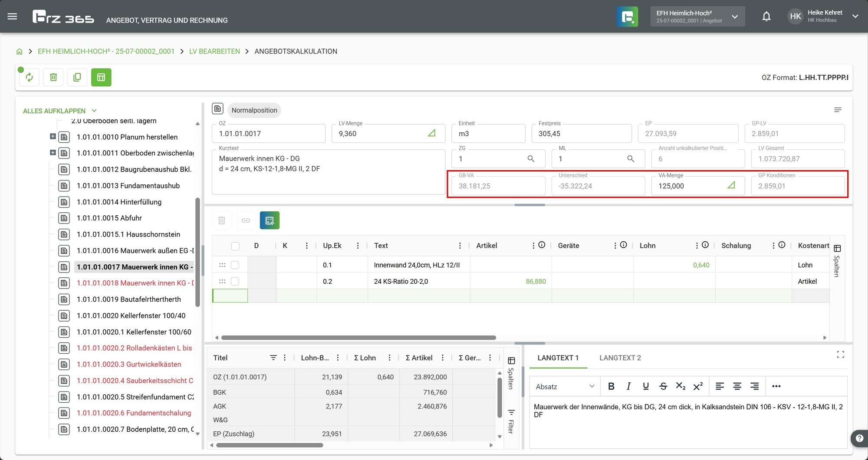Click LV BEARBEITEN breadcrumb link
The width and height of the screenshot is (868, 460).
pyautogui.click(x=214, y=51)
